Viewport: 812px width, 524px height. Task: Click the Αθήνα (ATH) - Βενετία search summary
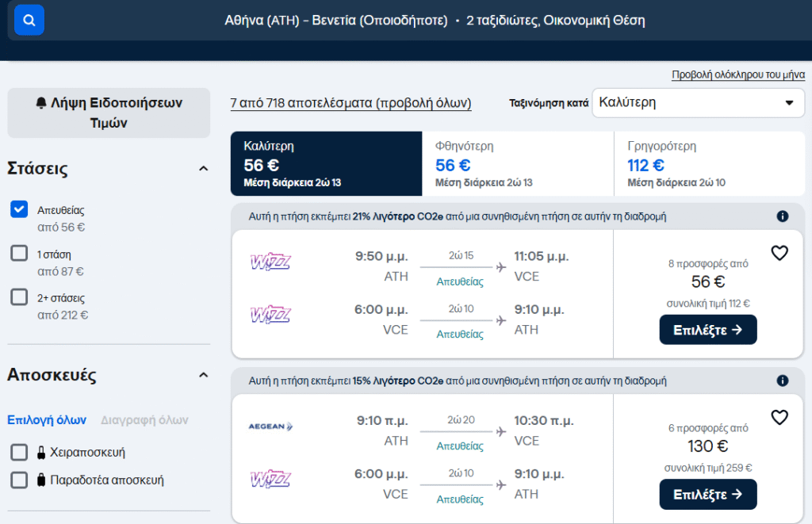[x=435, y=21]
